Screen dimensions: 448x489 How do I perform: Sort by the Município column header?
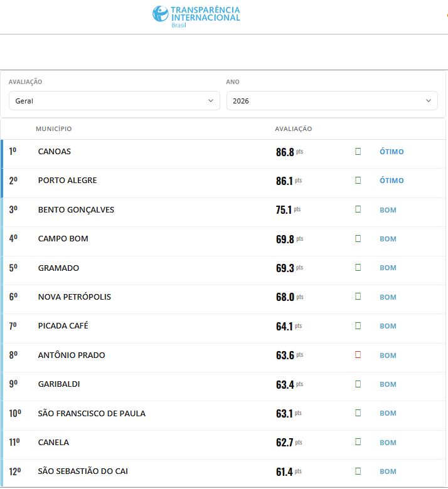(54, 129)
